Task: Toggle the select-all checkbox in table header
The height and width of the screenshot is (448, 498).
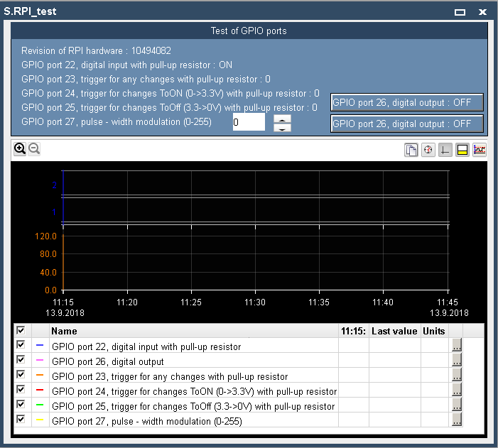Action: click(x=21, y=331)
